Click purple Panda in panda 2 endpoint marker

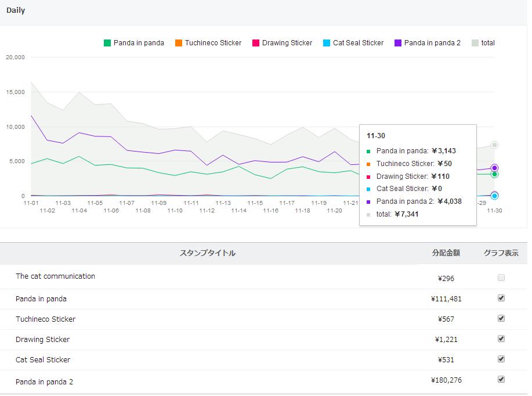pos(494,168)
